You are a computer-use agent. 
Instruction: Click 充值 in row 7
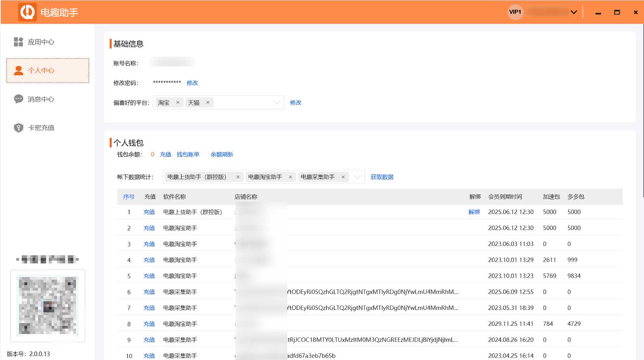149,308
